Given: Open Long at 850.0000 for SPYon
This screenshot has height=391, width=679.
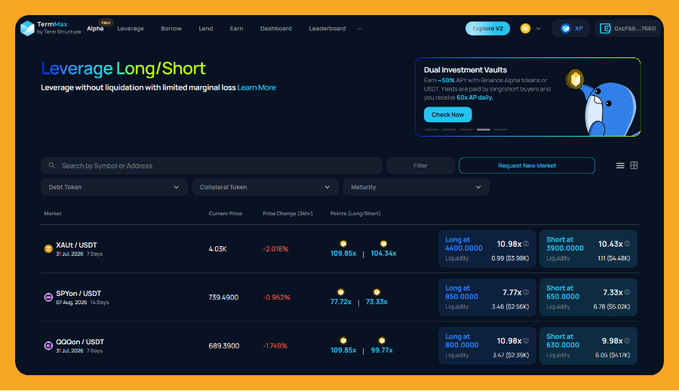Looking at the screenshot, I should pos(487,297).
